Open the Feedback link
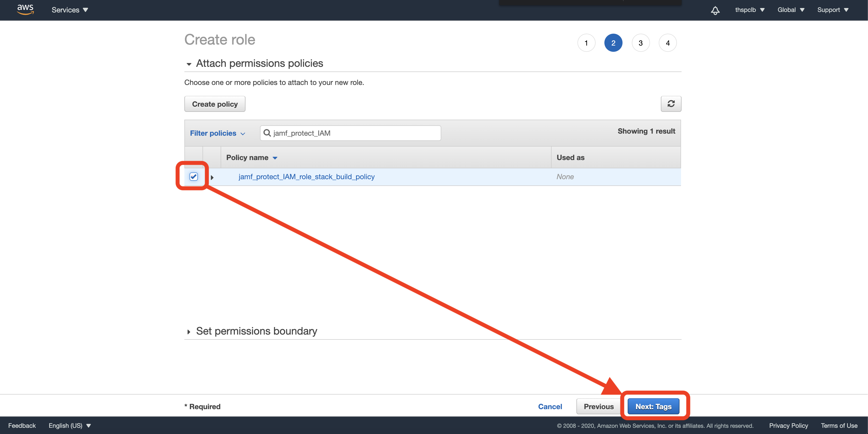 pyautogui.click(x=22, y=425)
